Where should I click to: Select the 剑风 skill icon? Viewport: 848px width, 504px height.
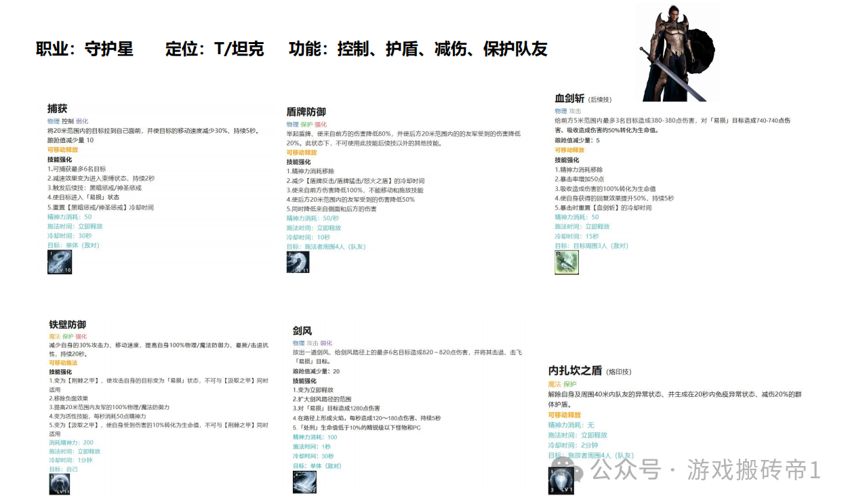304,482
